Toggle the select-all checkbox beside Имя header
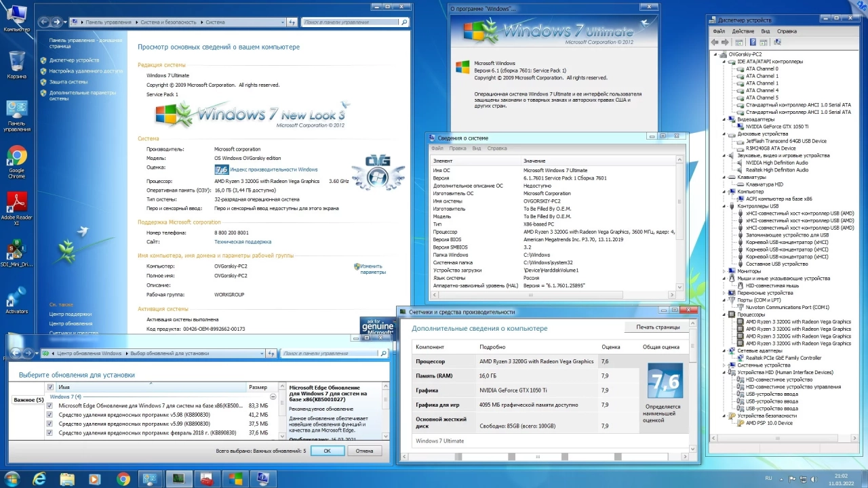 click(50, 387)
